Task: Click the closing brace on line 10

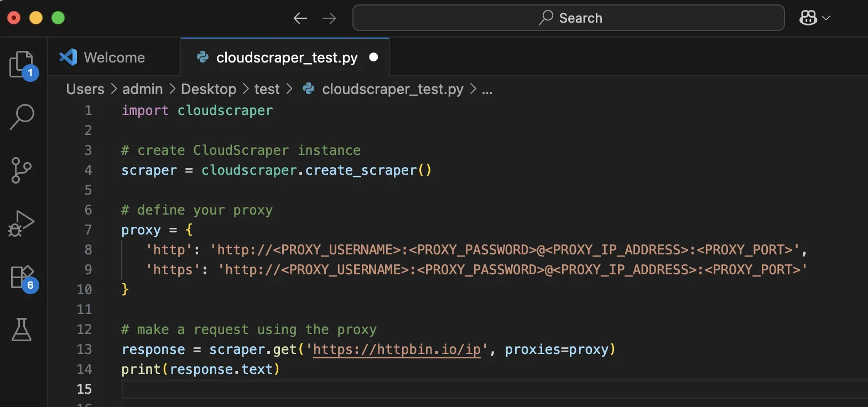Action: click(125, 289)
